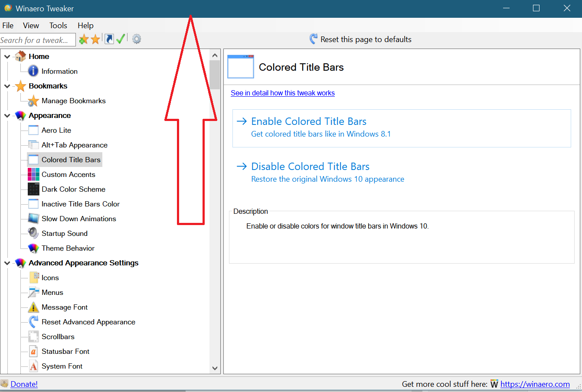Screen dimensions: 582x392
Task: Open the Help menu
Action: click(x=85, y=26)
